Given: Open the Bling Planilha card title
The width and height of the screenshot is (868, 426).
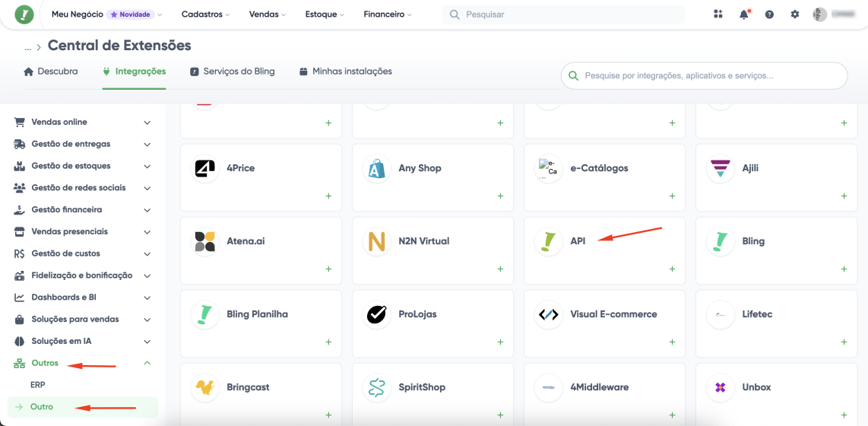Looking at the screenshot, I should pos(258,315).
